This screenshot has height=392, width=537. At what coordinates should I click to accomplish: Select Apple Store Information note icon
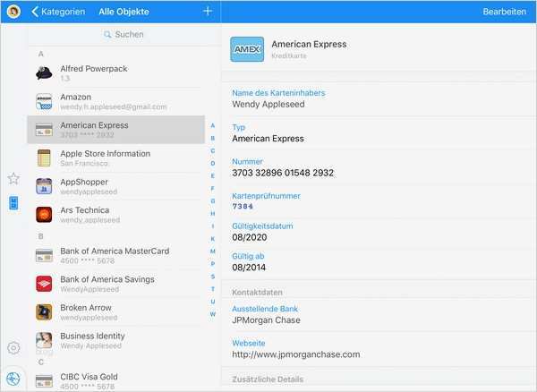44,158
